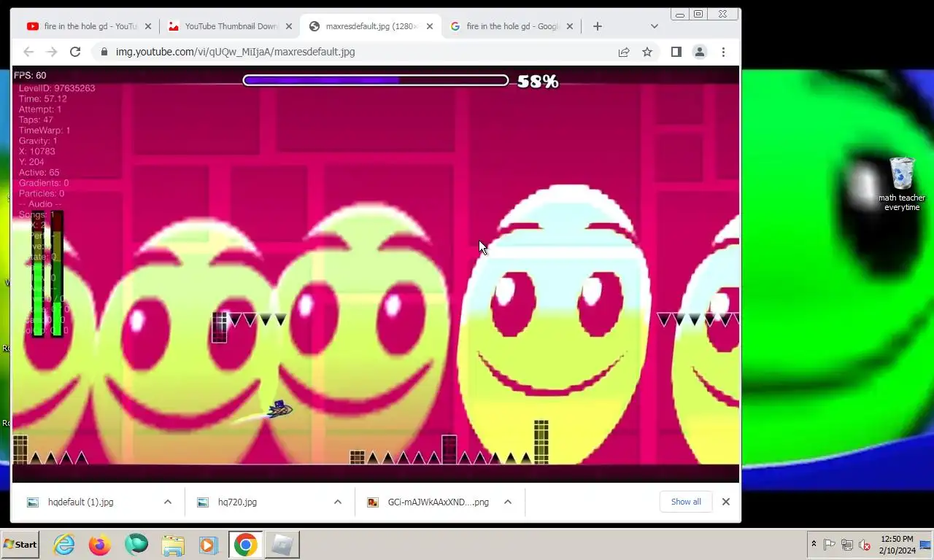
Task: Bookmark this page with star
Action: tap(647, 52)
